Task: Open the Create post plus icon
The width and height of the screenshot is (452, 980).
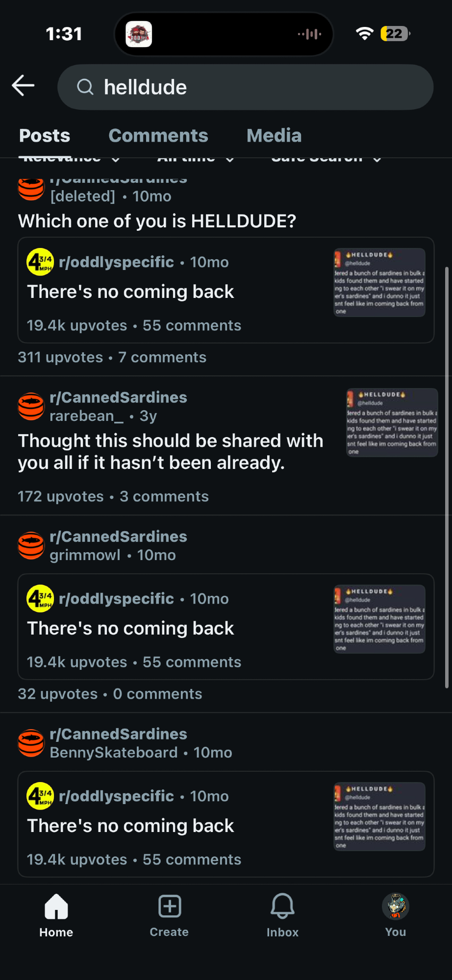Action: pyautogui.click(x=170, y=906)
